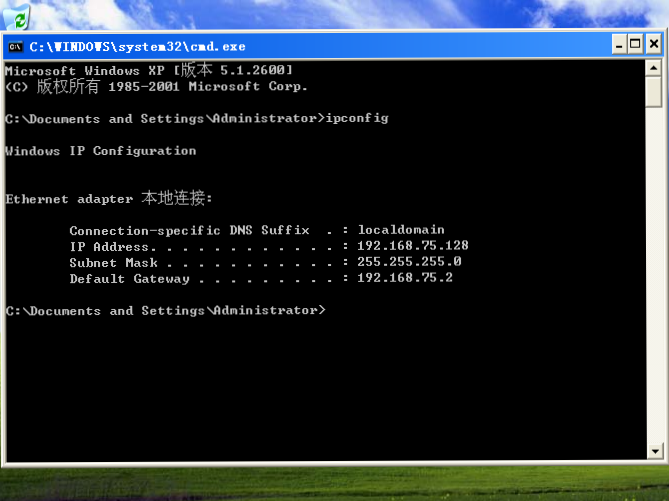Click the scrollbar up arrow
669x501 pixels.
tap(654, 68)
